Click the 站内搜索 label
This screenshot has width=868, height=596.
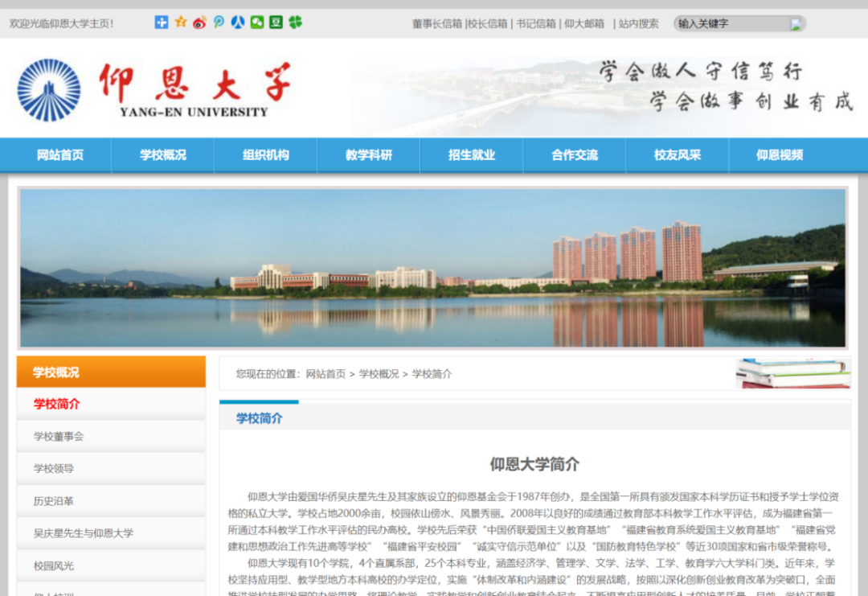pyautogui.click(x=638, y=24)
